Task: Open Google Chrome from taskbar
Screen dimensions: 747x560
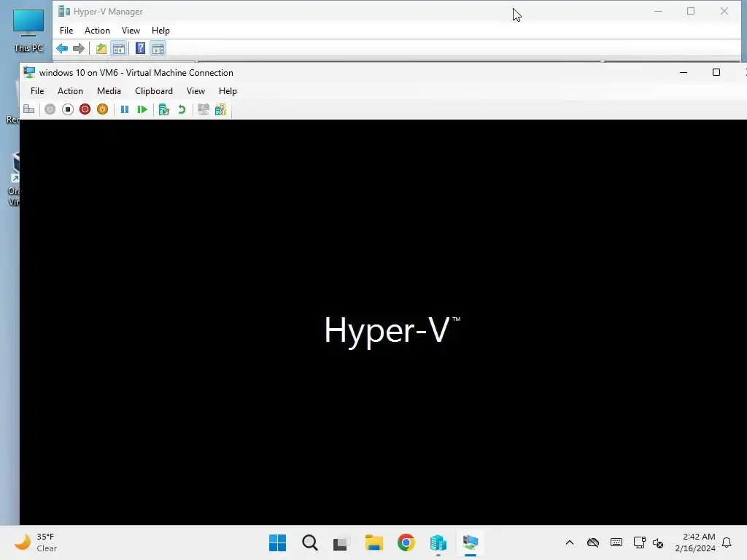Action: [406, 542]
